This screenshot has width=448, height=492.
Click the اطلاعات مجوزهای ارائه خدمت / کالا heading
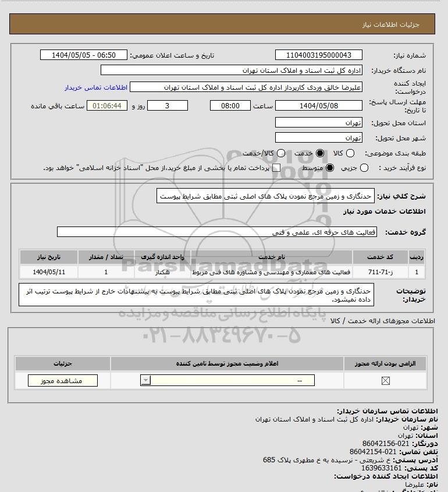[382, 321]
